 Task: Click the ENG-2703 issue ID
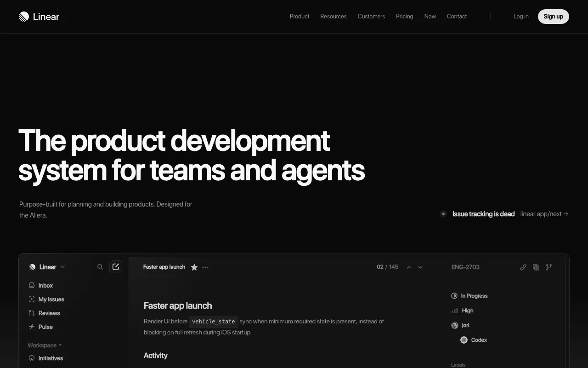465,267
